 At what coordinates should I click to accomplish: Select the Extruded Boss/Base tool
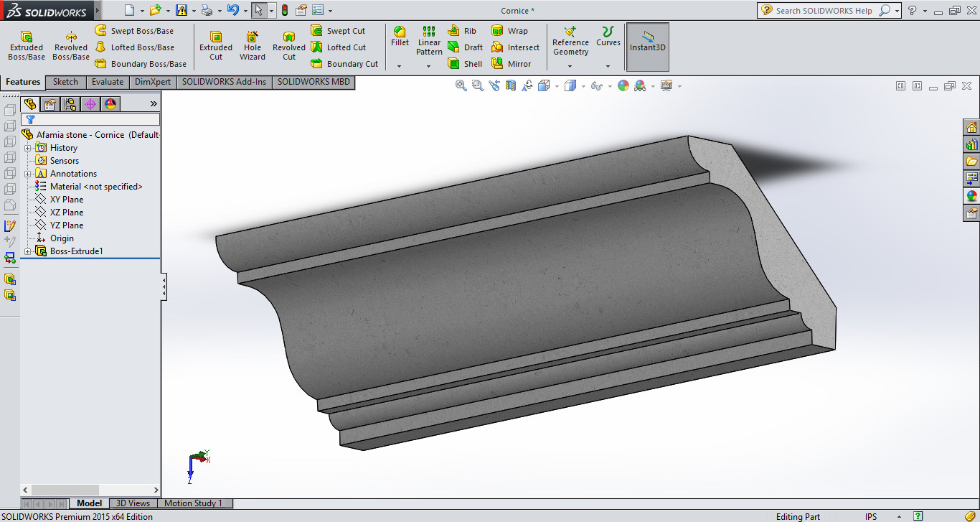[27, 46]
